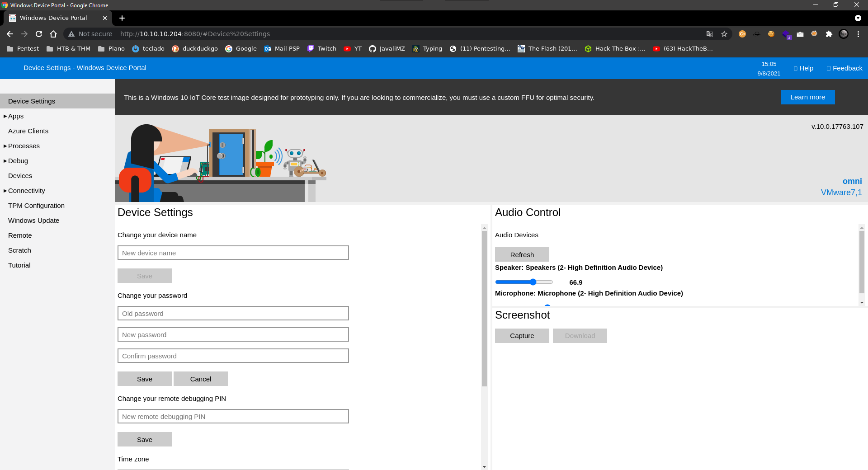The height and width of the screenshot is (470, 868).
Task: Open the JavaliMZ GitHub bookmark
Action: click(x=387, y=49)
